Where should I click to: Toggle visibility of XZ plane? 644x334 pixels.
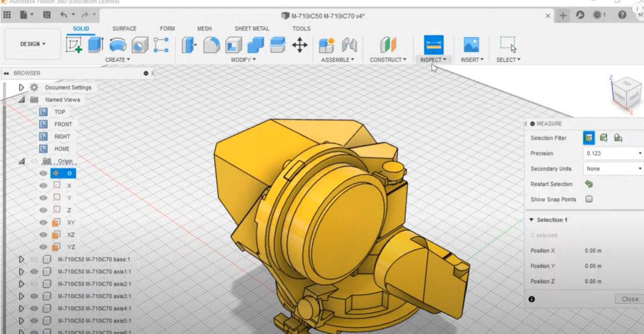pyautogui.click(x=44, y=235)
